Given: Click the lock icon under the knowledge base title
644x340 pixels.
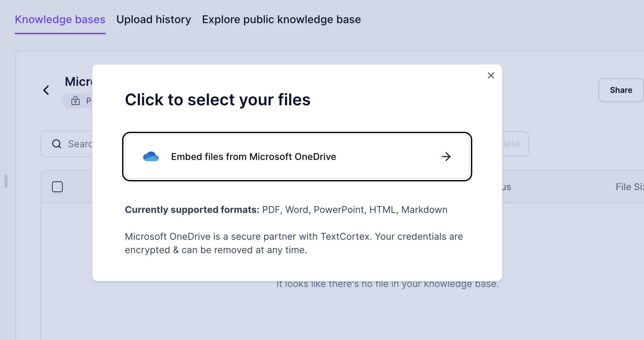Looking at the screenshot, I should click(x=75, y=101).
